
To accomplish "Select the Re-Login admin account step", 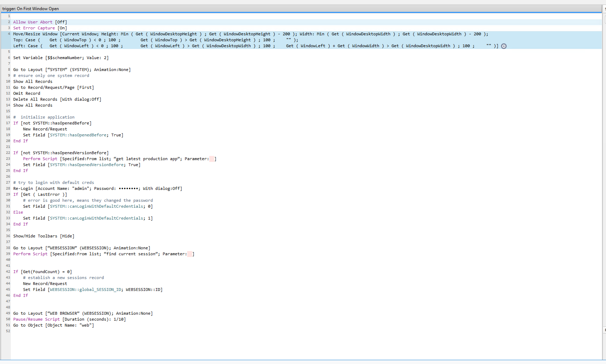I will click(98, 188).
